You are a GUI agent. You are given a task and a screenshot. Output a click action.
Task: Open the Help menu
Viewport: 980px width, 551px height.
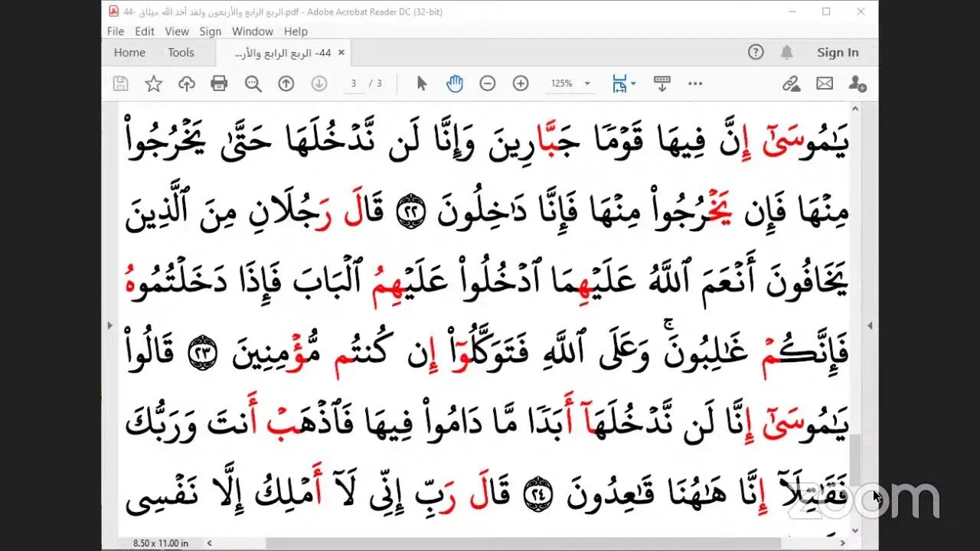[x=296, y=31]
